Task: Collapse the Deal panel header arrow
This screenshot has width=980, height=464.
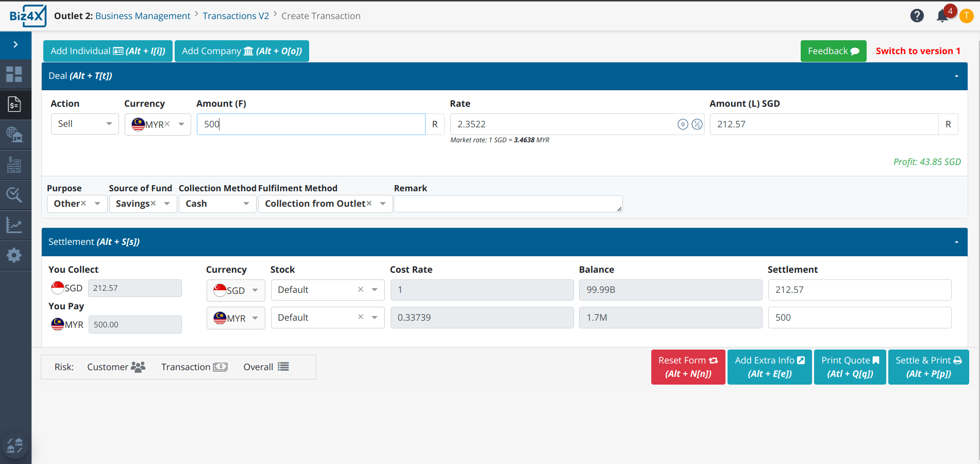Action: tap(956, 76)
